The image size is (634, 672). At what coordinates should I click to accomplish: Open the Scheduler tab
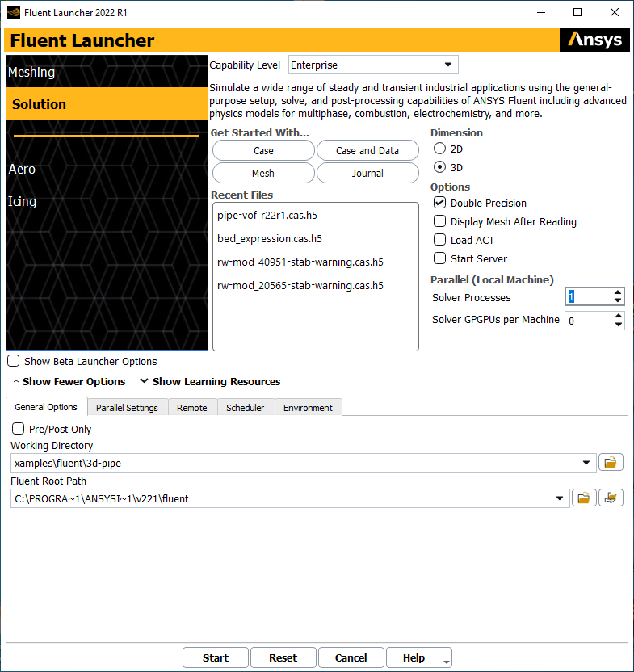tap(246, 408)
